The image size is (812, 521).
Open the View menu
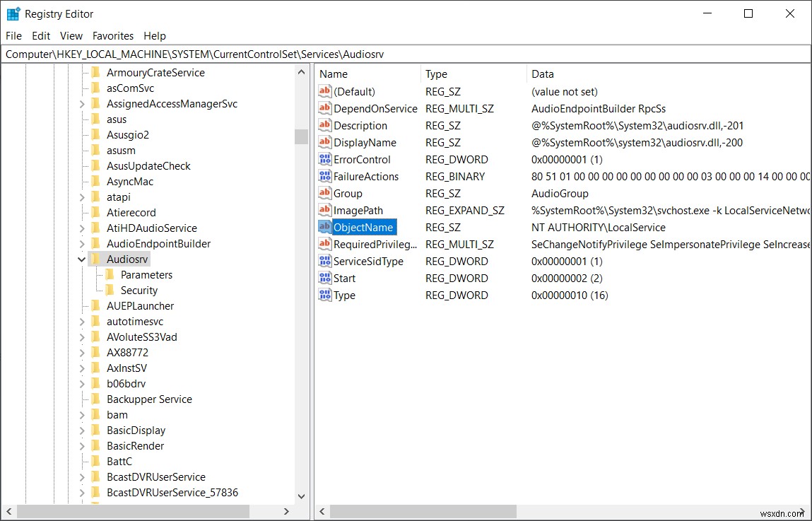pos(71,35)
